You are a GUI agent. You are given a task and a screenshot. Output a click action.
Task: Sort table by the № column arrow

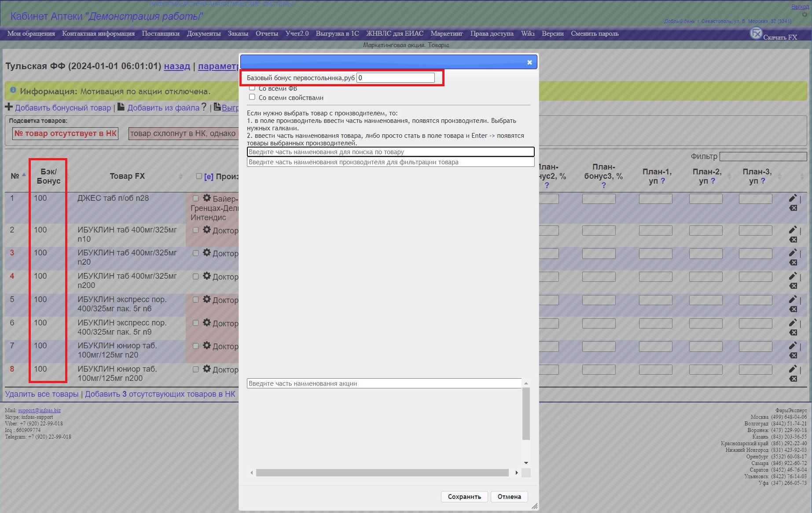click(24, 175)
